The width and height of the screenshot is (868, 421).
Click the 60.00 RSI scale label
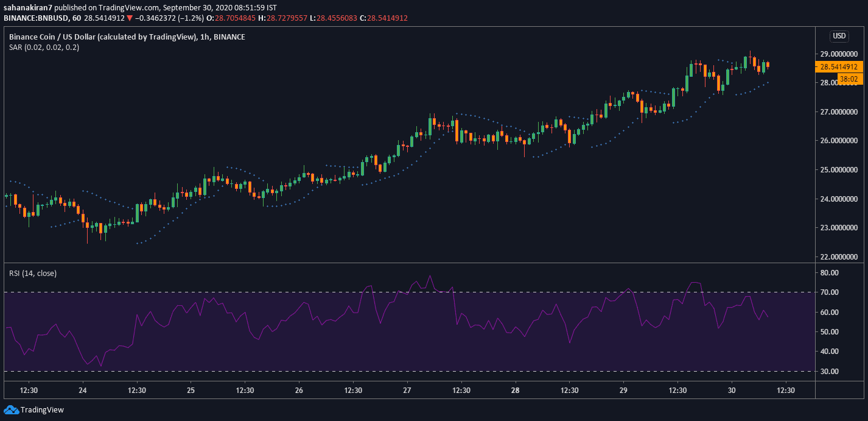point(830,313)
